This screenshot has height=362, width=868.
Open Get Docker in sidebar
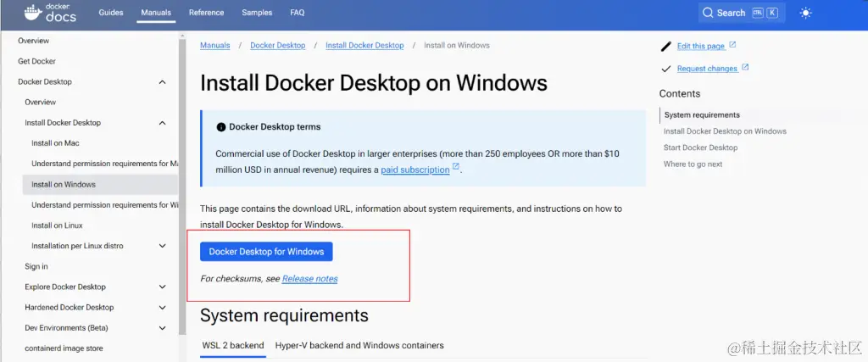36,61
